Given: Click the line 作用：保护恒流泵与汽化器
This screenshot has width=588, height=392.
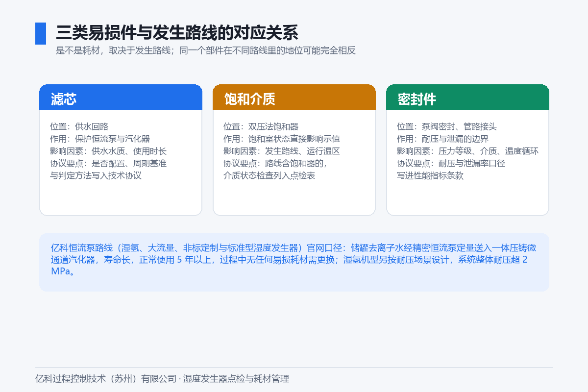Looking at the screenshot, I should [100, 139].
